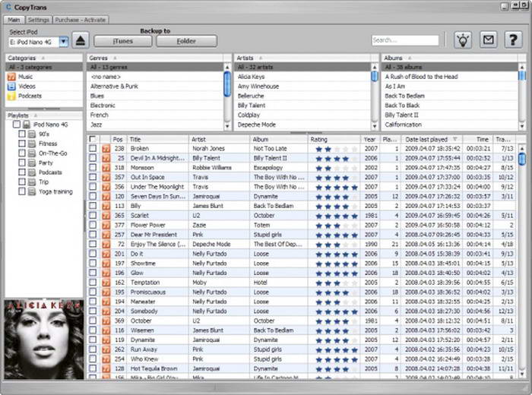Sort by Date last played column arrow
Screen dimensions: 532x395
coord(455,139)
